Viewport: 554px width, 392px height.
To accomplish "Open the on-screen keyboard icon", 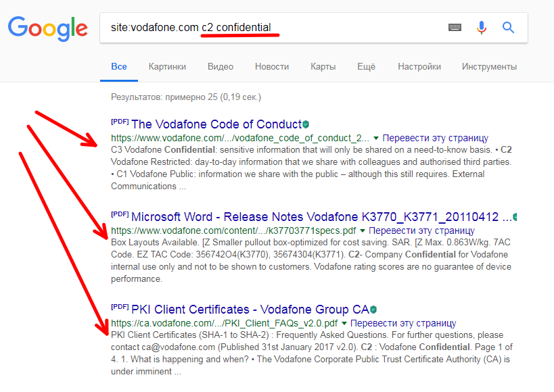I will [455, 28].
